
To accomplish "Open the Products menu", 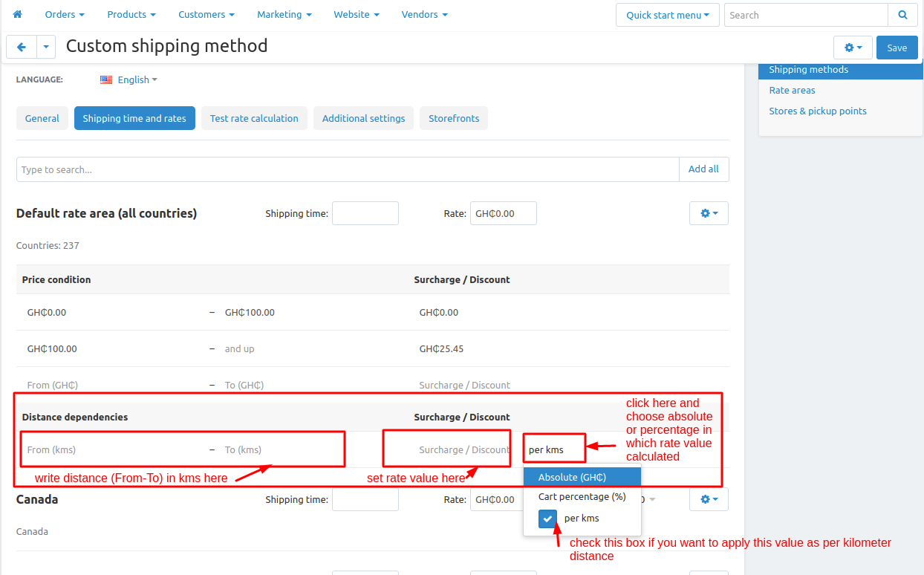I will [x=131, y=14].
